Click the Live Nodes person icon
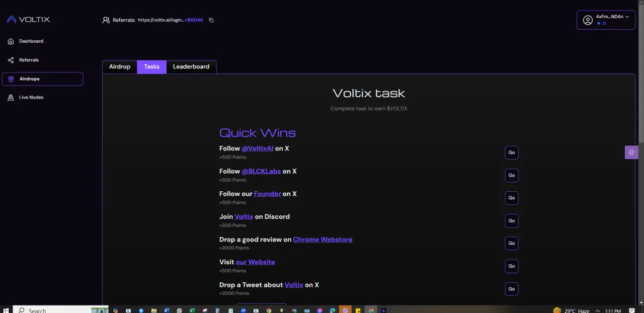The height and width of the screenshot is (313, 644). pos(11,98)
